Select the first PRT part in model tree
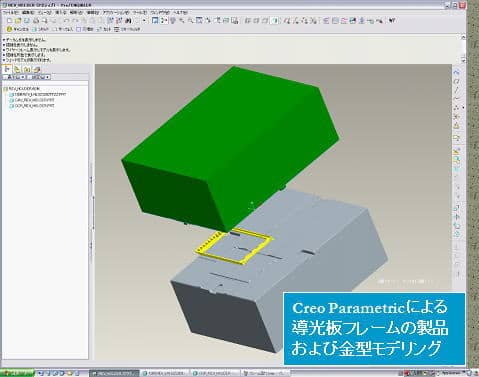Image resolution: width=479 pixels, height=377 pixels. click(38, 94)
